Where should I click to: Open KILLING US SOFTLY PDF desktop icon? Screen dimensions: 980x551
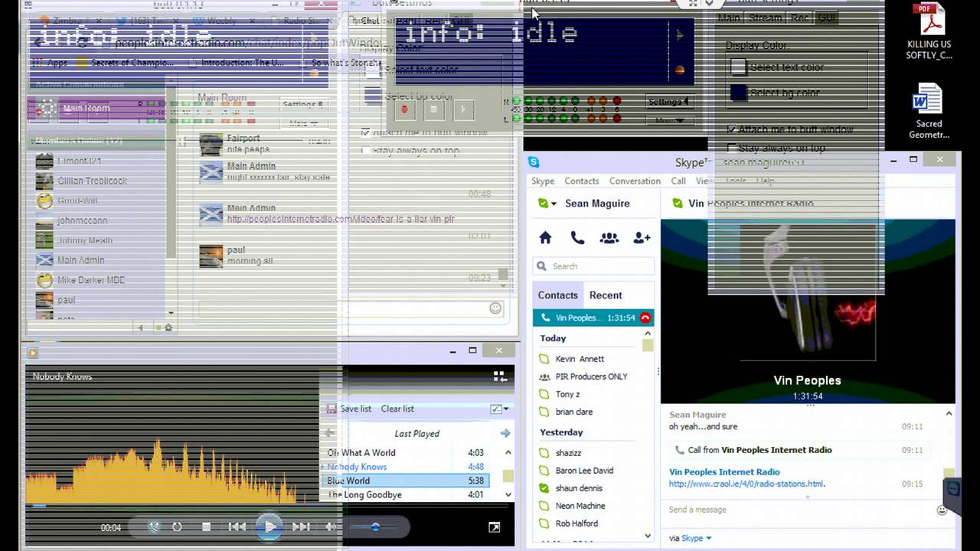click(x=929, y=32)
